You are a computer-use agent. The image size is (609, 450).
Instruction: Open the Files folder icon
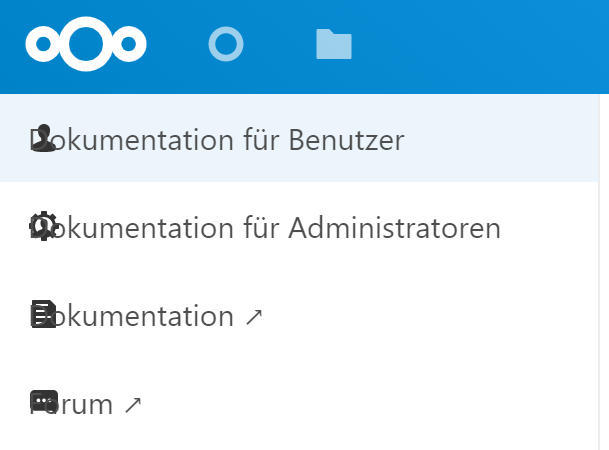pos(334,44)
